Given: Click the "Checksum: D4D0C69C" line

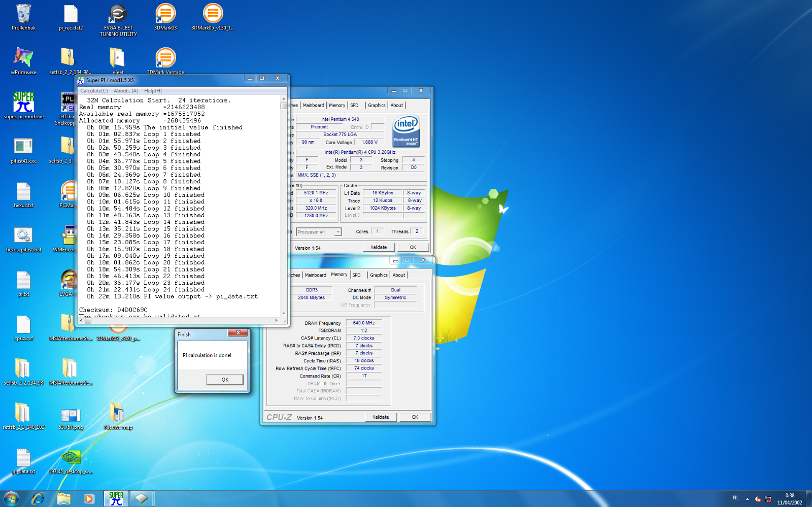Looking at the screenshot, I should click(113, 310).
